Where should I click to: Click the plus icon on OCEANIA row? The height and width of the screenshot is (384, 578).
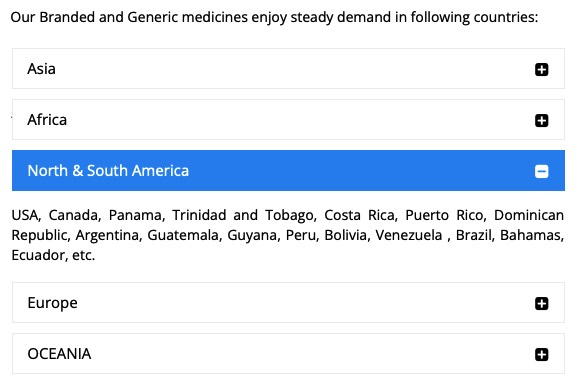point(541,354)
